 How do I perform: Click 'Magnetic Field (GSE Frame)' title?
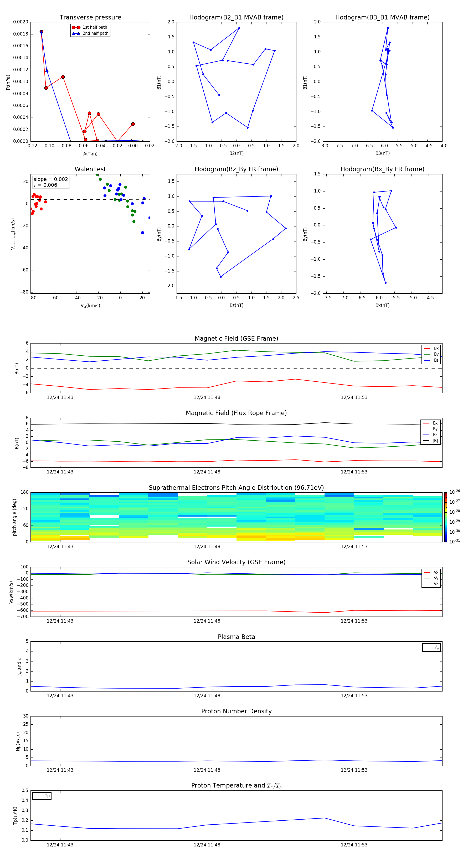236,339
